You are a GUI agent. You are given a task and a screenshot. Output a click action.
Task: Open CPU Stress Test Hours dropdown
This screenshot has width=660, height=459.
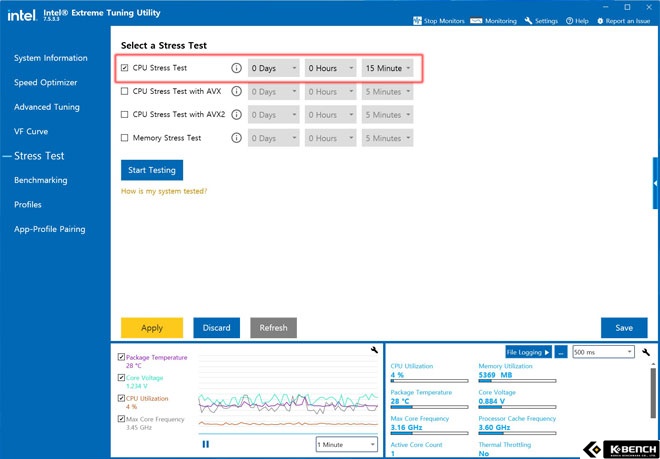coord(330,68)
